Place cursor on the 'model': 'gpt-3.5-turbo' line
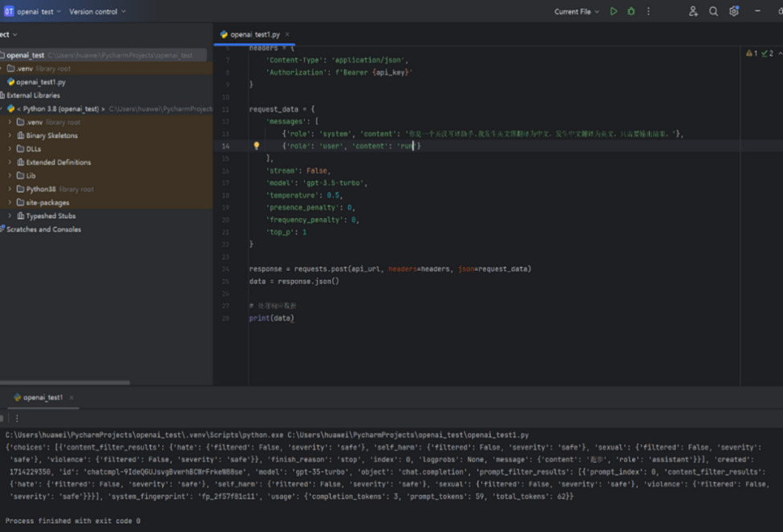783x532 pixels. tap(317, 183)
